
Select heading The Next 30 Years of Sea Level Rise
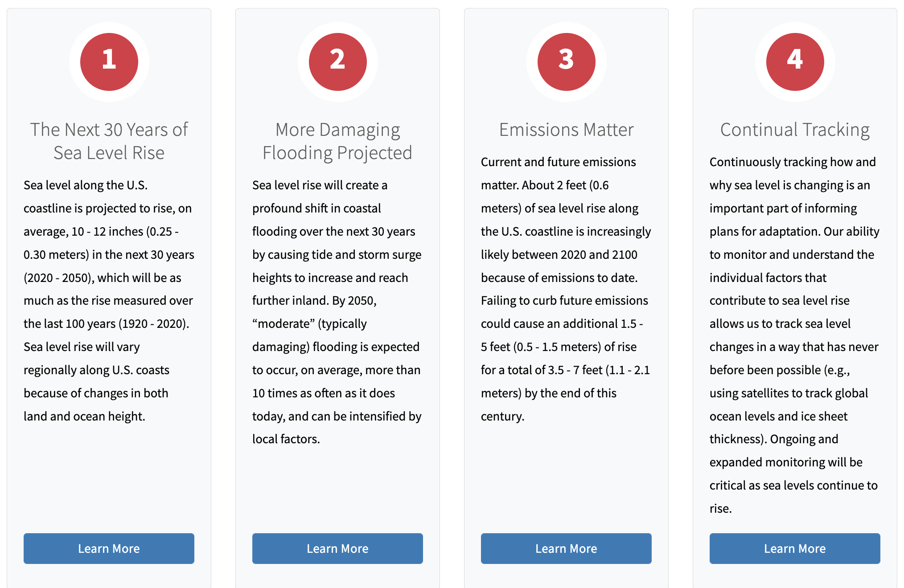click(x=109, y=141)
